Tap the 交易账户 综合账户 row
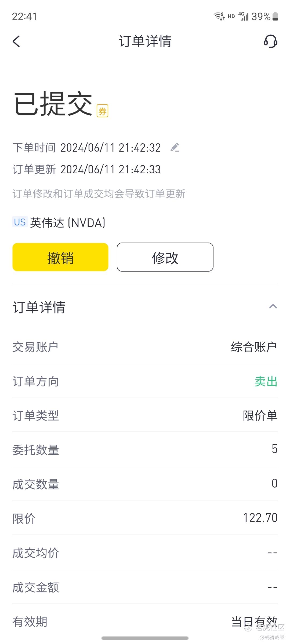Viewport: 290px width, 644px height. (x=145, y=347)
